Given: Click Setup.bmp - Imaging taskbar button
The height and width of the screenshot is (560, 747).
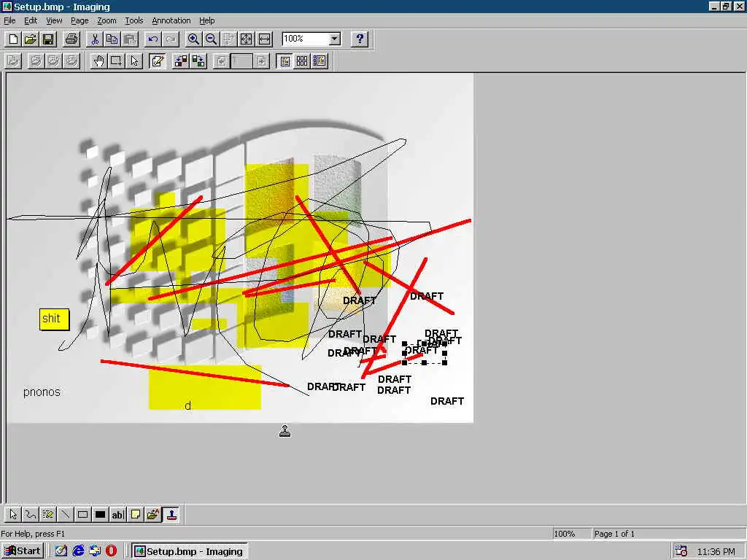Looking at the screenshot, I should click(190, 551).
